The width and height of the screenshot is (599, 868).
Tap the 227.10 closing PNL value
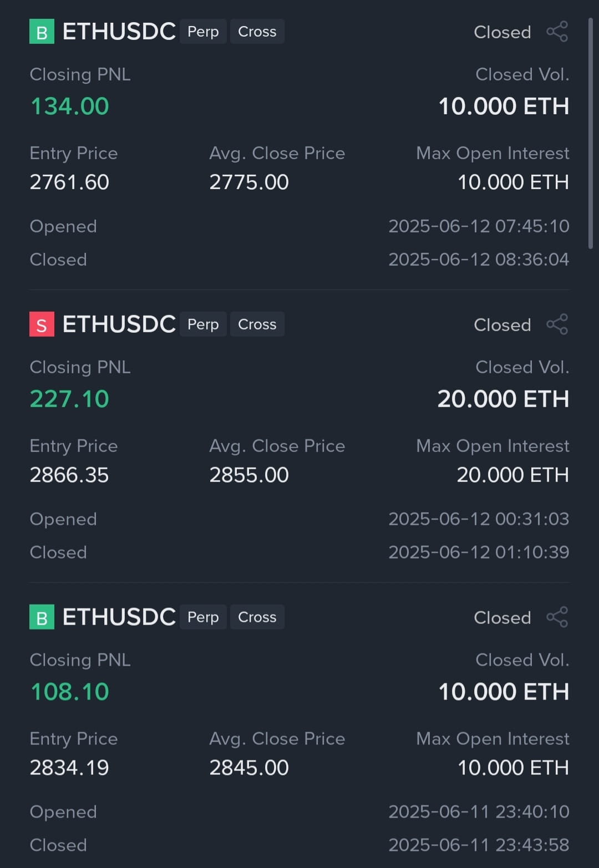[x=69, y=399]
